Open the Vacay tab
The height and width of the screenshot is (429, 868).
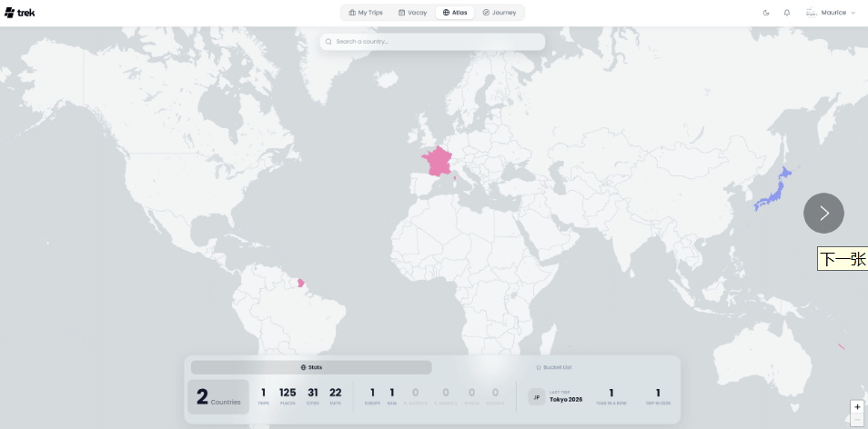[x=412, y=13]
